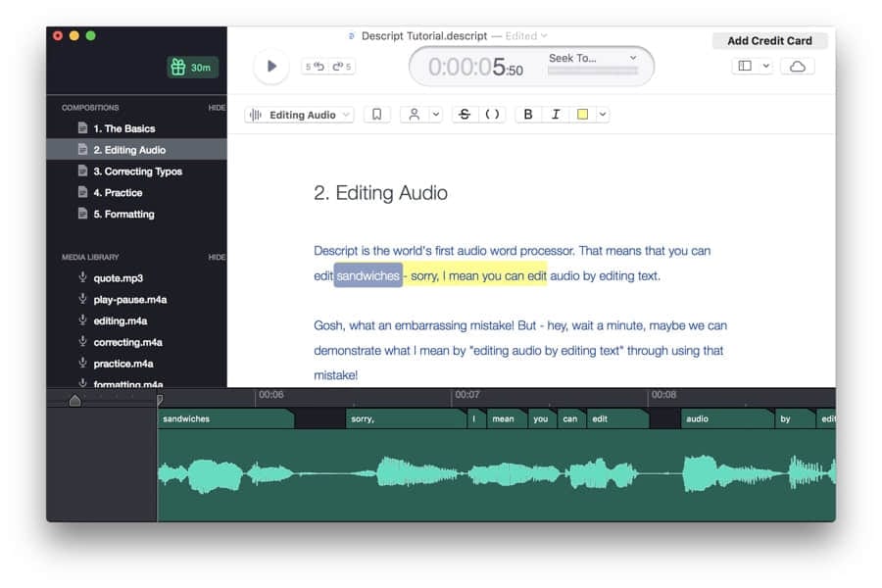Click document icon beside 1. The Basics
882x588 pixels.
tap(82, 127)
